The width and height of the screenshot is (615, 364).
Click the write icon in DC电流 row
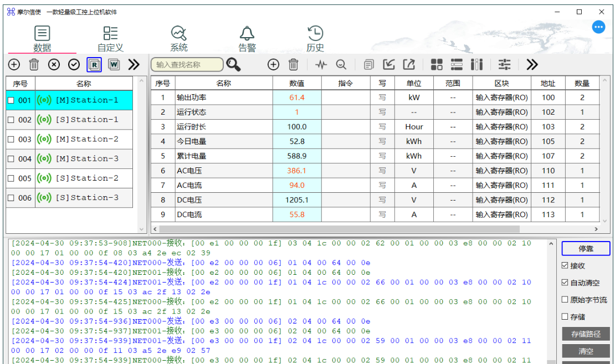click(382, 214)
